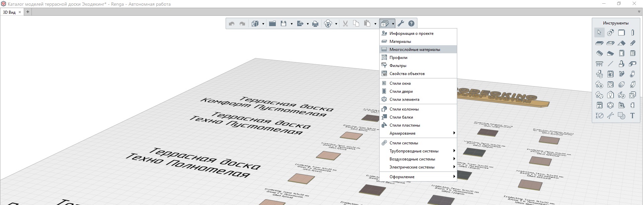Expand the Электрические системы submenu
644x205 pixels.
tap(418, 167)
